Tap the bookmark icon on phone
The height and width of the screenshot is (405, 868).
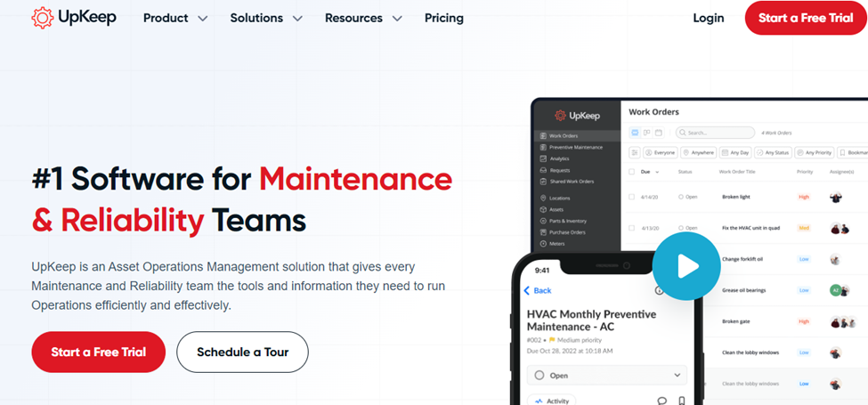pyautogui.click(x=682, y=401)
